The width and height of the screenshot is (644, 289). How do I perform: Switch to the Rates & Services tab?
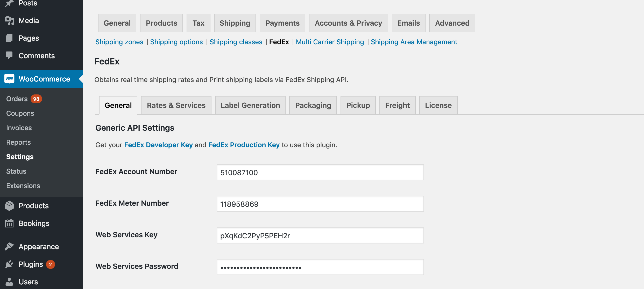pos(176,105)
